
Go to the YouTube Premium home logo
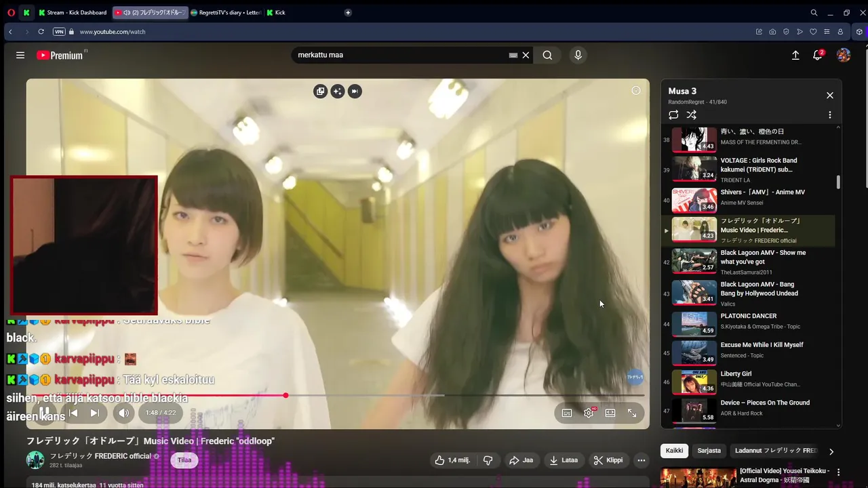[x=60, y=55]
